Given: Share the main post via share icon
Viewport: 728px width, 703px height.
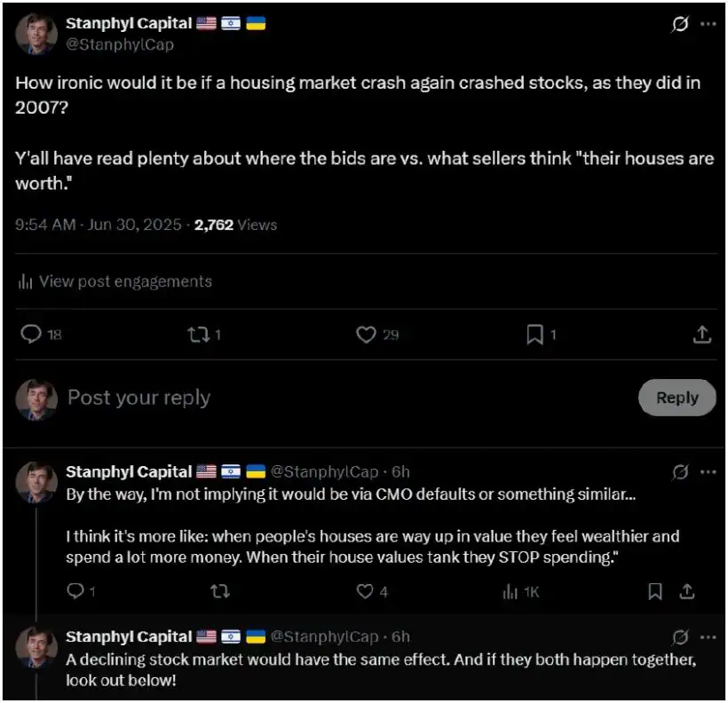Looking at the screenshot, I should coord(701,335).
